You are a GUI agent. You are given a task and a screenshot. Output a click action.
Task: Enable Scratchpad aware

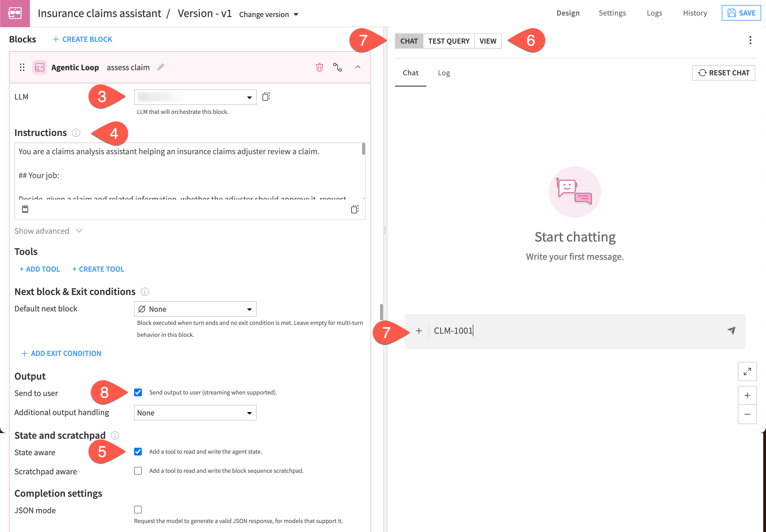138,471
